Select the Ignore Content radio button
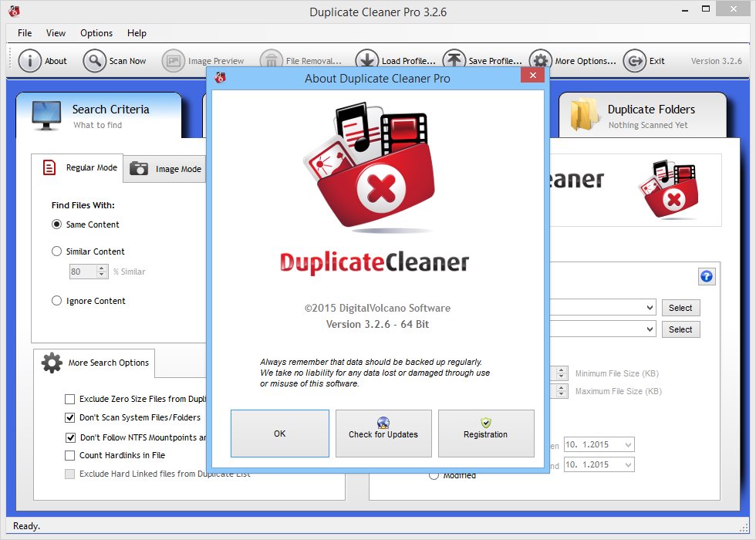 coord(56,301)
